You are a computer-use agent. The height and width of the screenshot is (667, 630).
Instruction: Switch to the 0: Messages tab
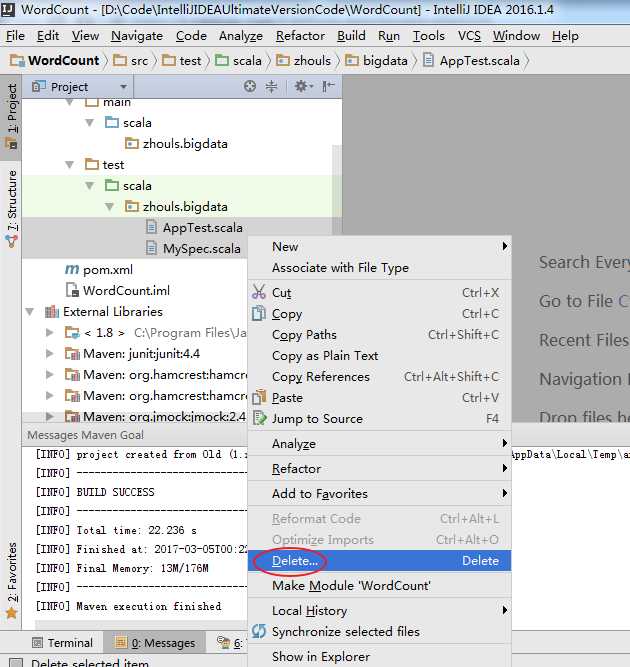(x=155, y=643)
